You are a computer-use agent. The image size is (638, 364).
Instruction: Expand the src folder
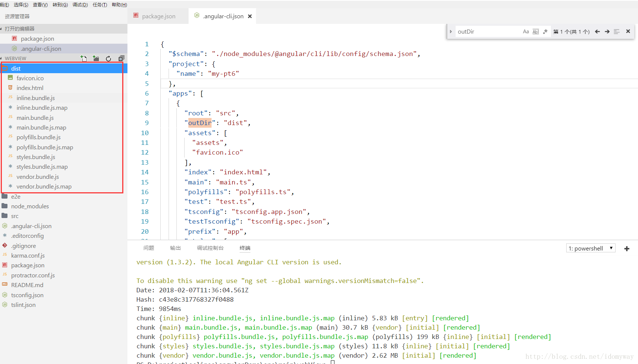64,216
